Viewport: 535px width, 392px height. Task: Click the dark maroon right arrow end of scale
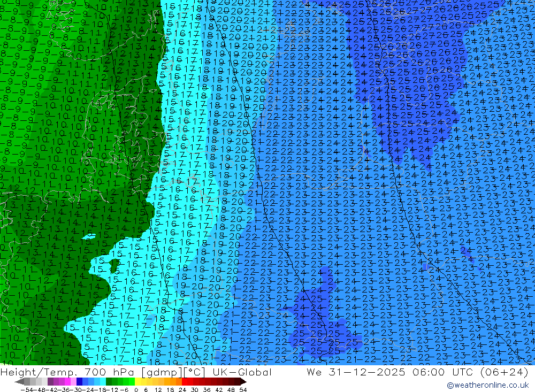pyautogui.click(x=243, y=382)
